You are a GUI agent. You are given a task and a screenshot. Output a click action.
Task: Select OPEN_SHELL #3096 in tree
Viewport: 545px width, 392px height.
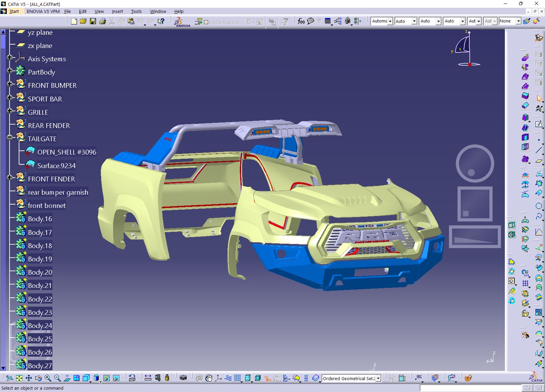(x=67, y=152)
